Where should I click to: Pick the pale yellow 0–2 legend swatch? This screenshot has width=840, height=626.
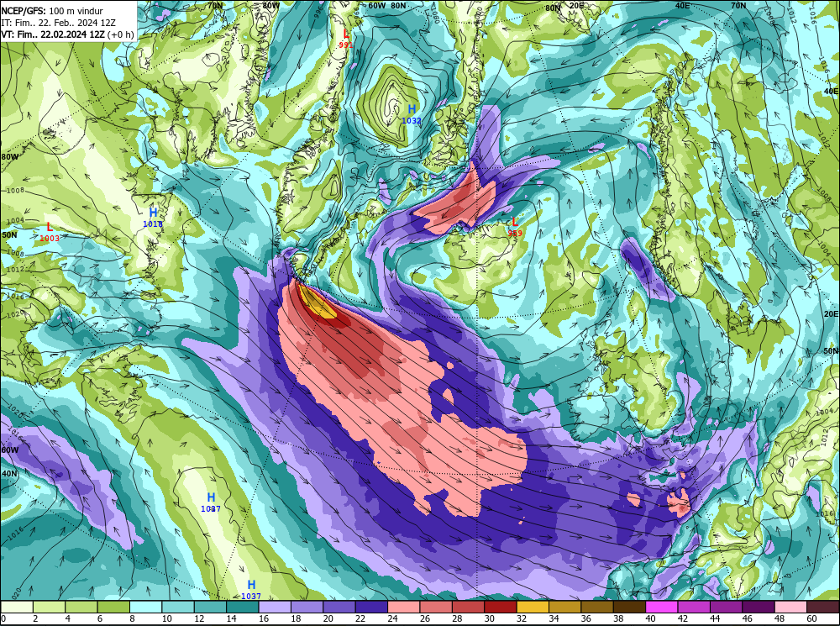17,607
